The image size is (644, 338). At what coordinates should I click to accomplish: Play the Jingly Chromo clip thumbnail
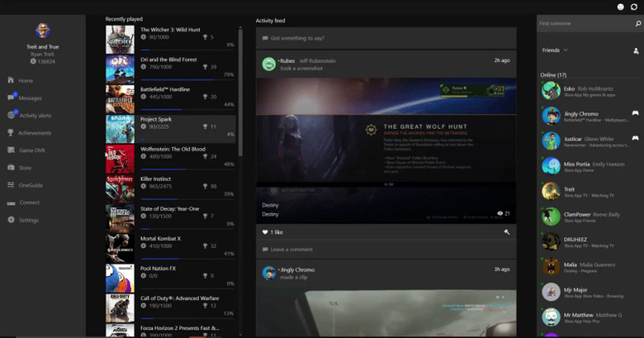point(386,312)
